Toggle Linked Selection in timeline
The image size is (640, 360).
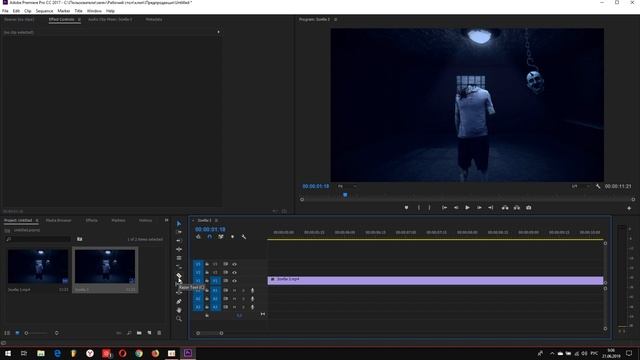coord(221,237)
